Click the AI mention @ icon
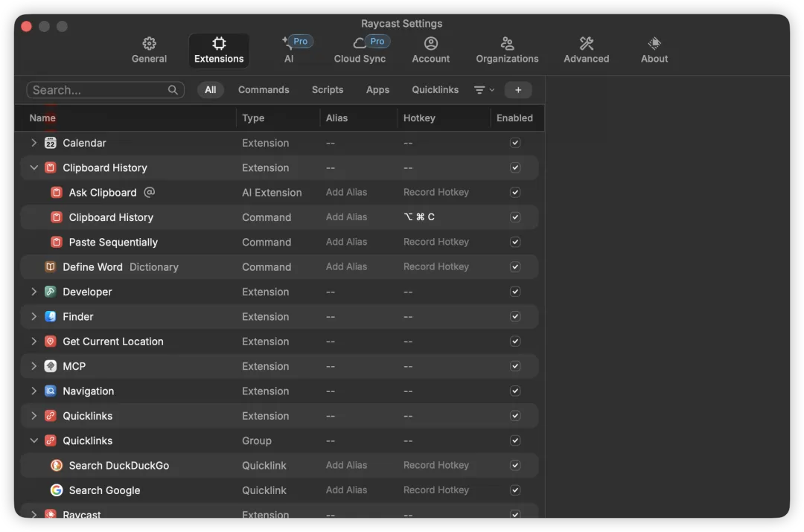This screenshot has width=804, height=532. point(149,192)
